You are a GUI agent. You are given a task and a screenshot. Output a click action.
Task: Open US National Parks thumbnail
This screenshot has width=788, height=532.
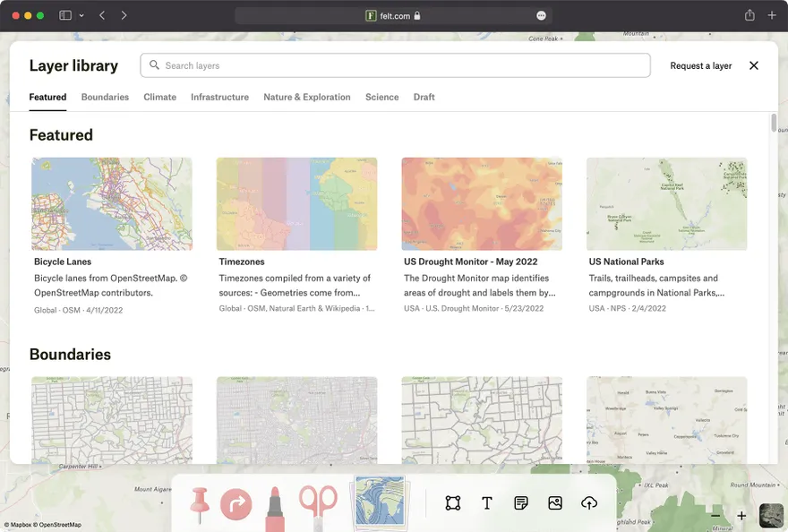click(666, 203)
